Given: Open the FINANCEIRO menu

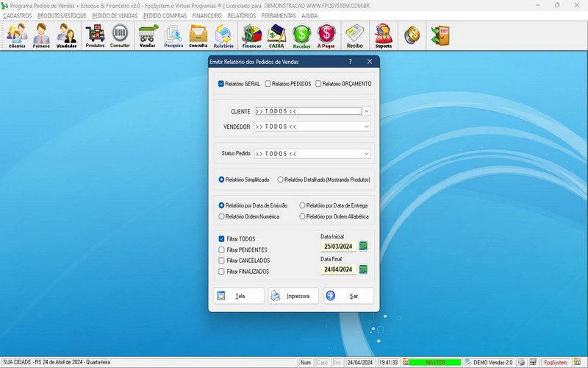Looking at the screenshot, I should tap(207, 15).
